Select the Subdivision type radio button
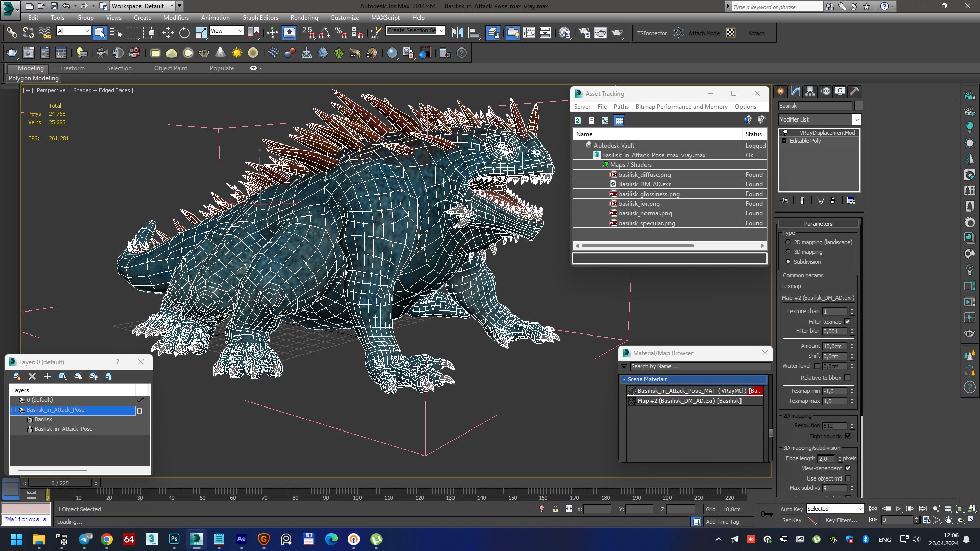The height and width of the screenshot is (551, 980). (788, 262)
